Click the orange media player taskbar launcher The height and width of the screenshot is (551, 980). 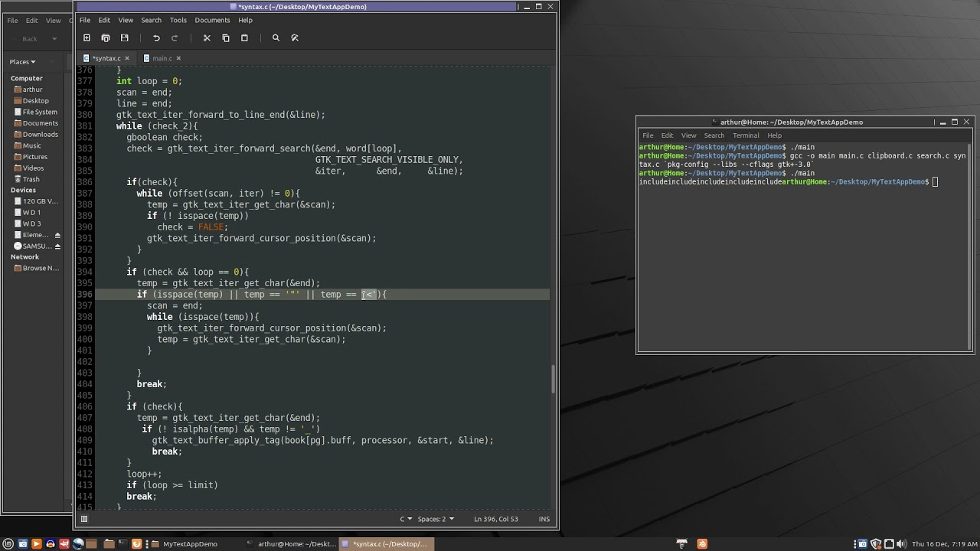click(36, 544)
